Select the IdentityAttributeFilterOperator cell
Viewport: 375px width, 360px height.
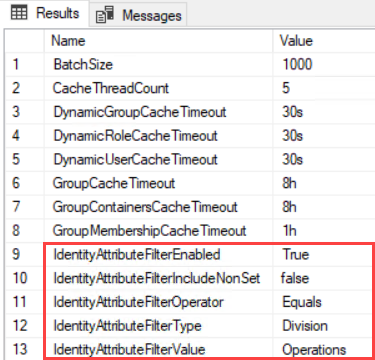click(158, 302)
